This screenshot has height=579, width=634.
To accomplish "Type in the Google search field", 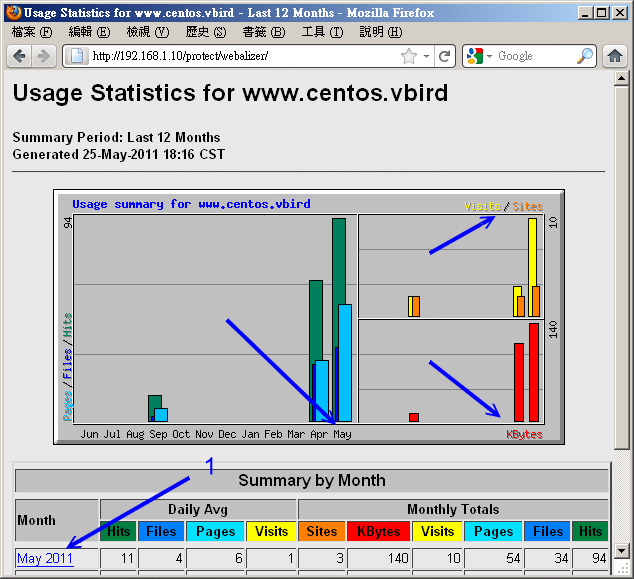I will (535, 56).
